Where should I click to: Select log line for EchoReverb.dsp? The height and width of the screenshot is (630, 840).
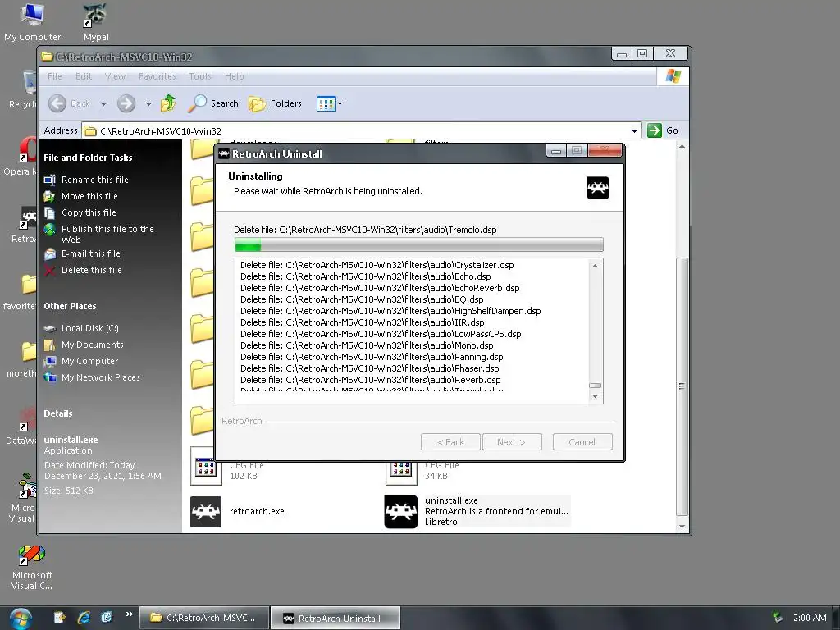pos(380,288)
